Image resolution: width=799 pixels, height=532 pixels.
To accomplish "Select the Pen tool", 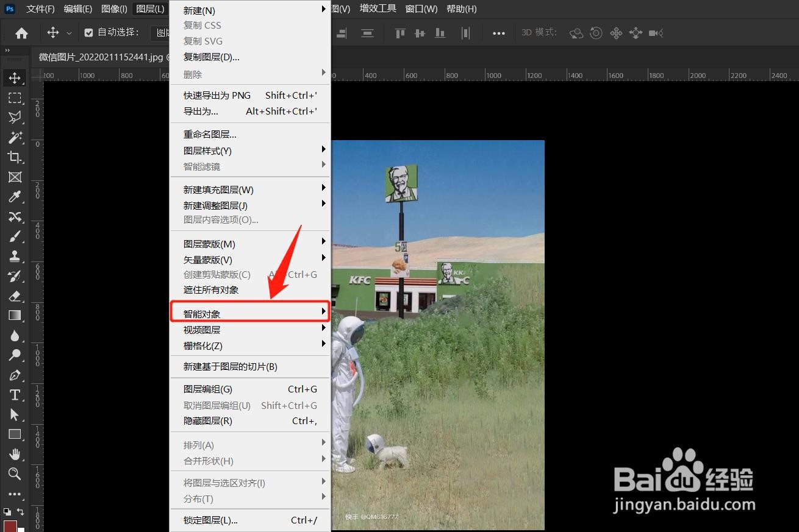I will click(15, 375).
